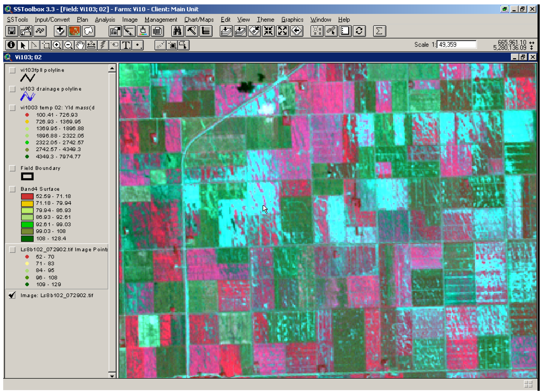The width and height of the screenshot is (542, 392).
Task: Click the field boundary shape icon
Action: 89,31
